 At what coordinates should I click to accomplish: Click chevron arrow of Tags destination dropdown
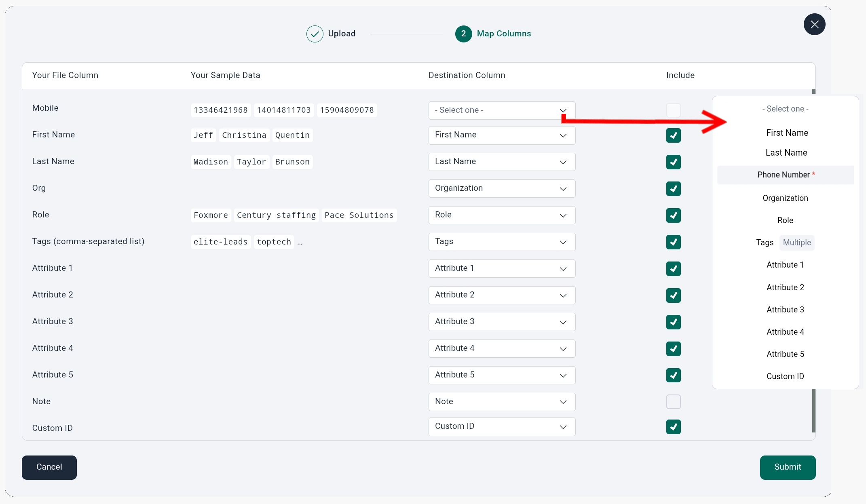pos(563,242)
